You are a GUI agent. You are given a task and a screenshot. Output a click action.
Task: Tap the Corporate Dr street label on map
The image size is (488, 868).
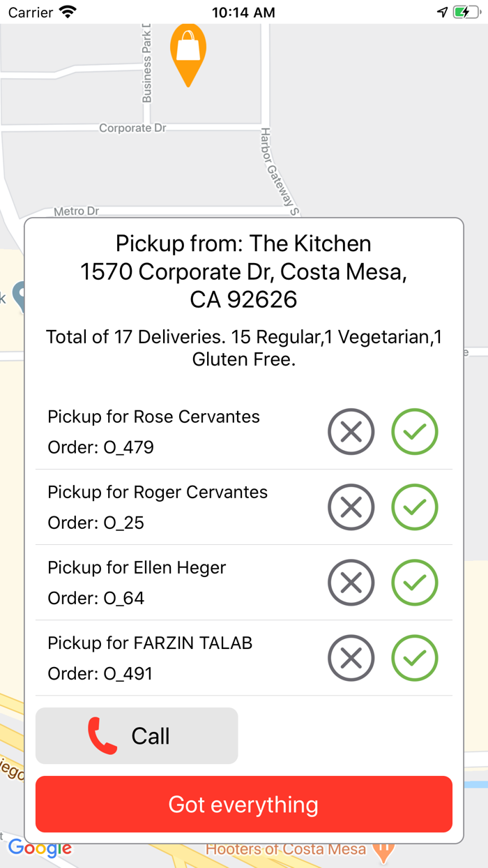click(x=132, y=128)
